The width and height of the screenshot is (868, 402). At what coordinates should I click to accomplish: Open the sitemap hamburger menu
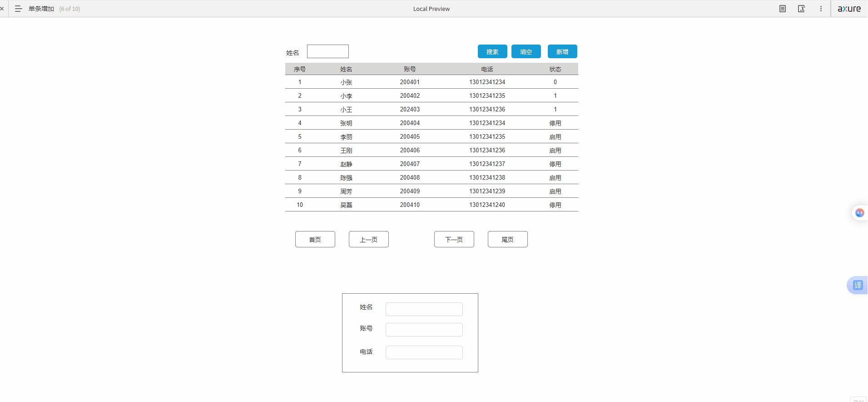pyautogui.click(x=18, y=9)
